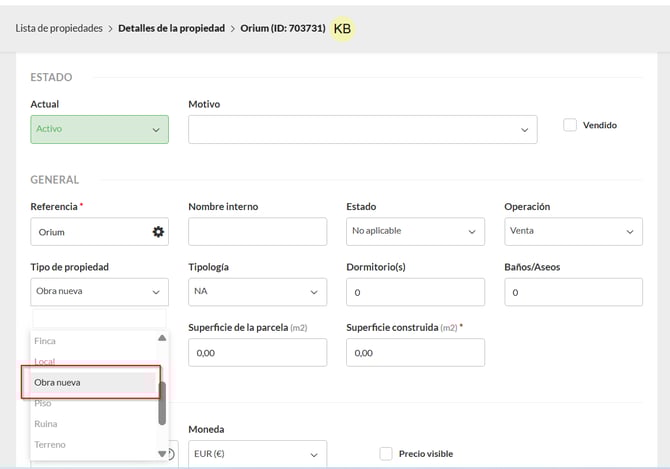
Task: Focus the Superficie construida input field
Action: coord(415,352)
